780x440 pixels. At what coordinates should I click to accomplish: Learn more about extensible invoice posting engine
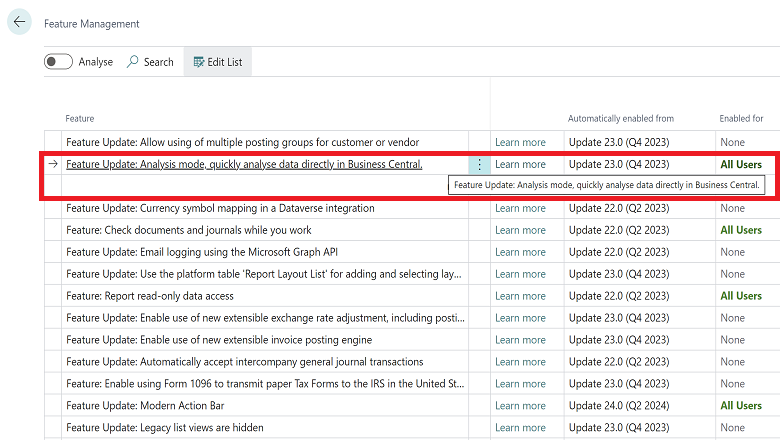click(520, 340)
